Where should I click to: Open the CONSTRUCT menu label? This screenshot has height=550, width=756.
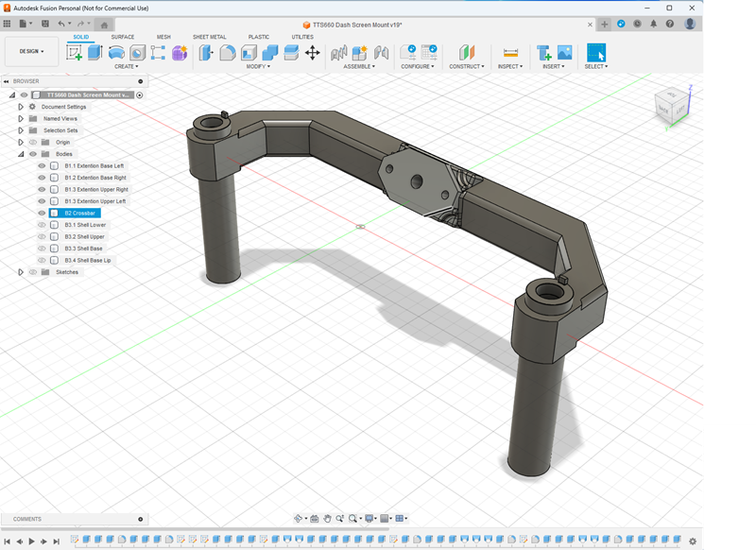(x=467, y=67)
